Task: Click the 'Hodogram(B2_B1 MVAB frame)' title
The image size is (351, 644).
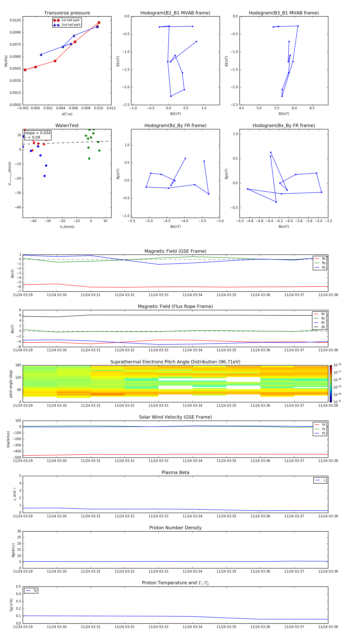Action: [175, 13]
